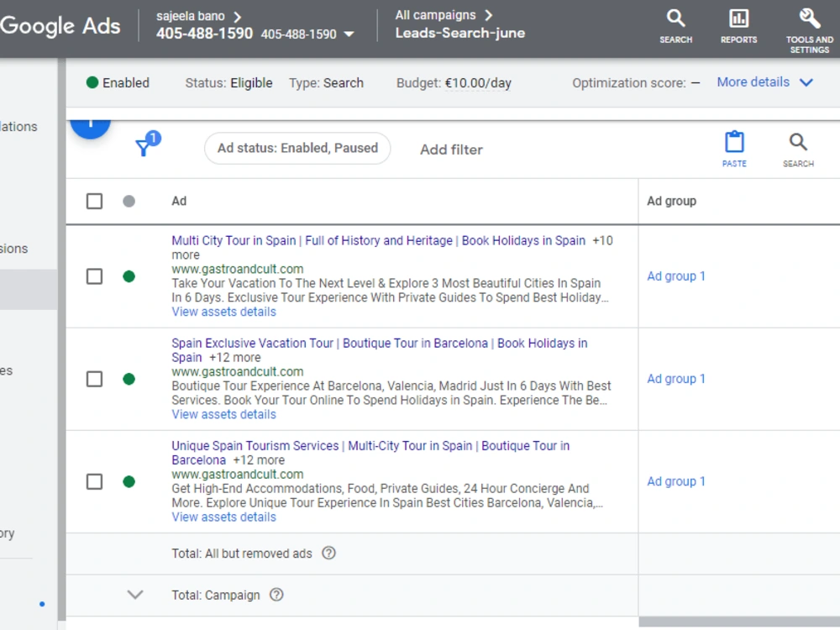Click green status dot of Multi City Tour ad

[x=129, y=276]
